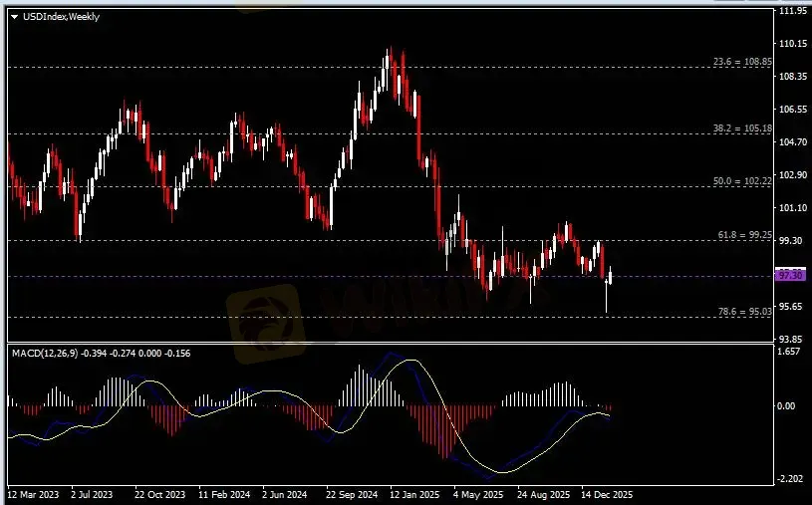
Task: Click the 108.35 price scale value
Action: click(x=793, y=76)
